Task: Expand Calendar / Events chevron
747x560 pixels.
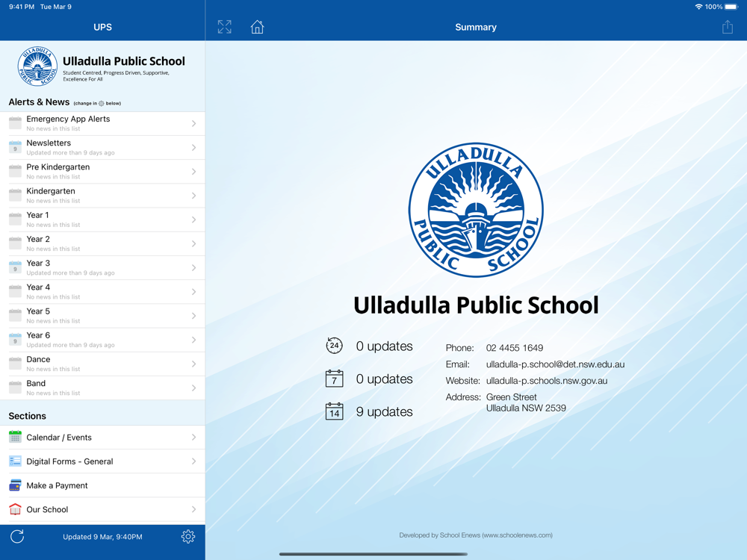Action: click(194, 437)
